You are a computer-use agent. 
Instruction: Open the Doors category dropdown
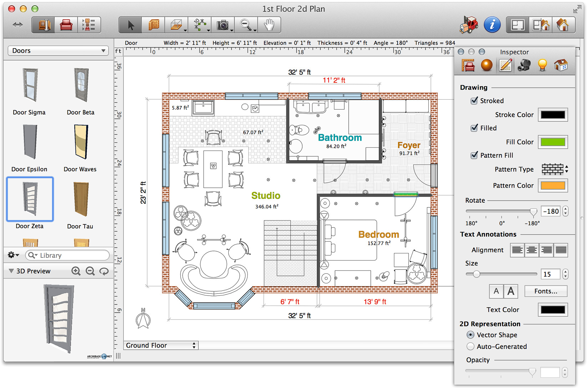58,51
